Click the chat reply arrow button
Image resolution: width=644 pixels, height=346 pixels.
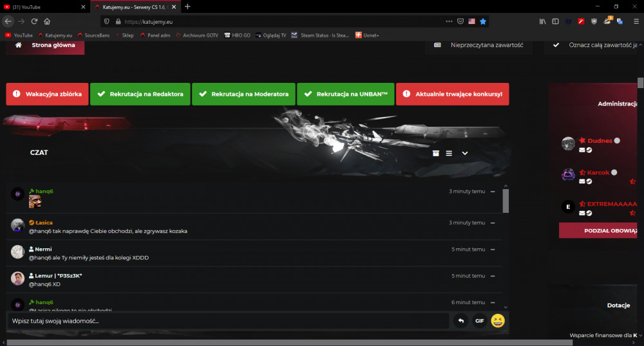point(461,321)
